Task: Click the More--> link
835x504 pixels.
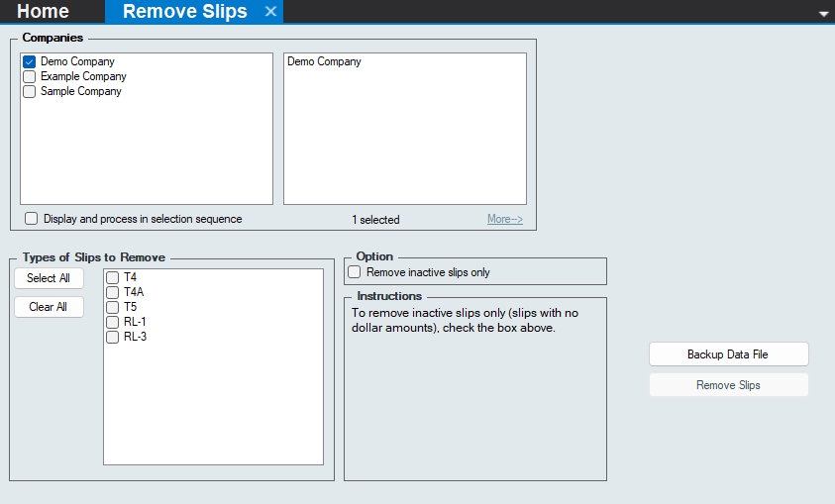Action: (504, 220)
